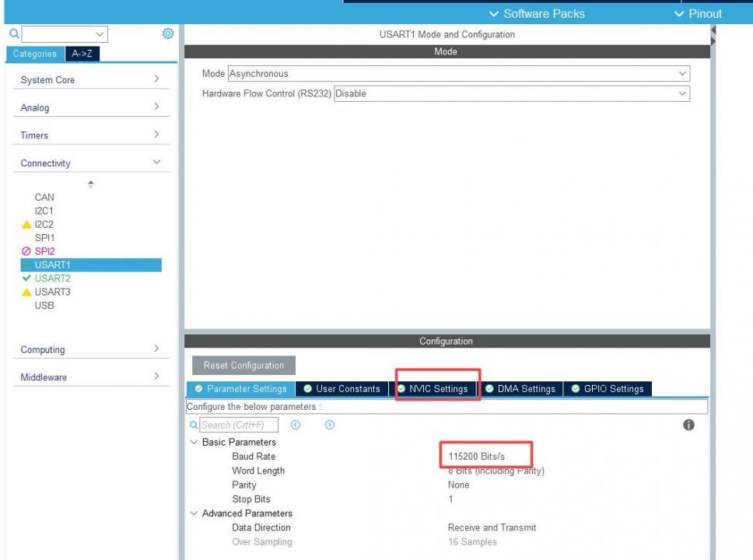753x560 pixels.
Task: Click the Reset Configuration button
Action: coord(243,366)
